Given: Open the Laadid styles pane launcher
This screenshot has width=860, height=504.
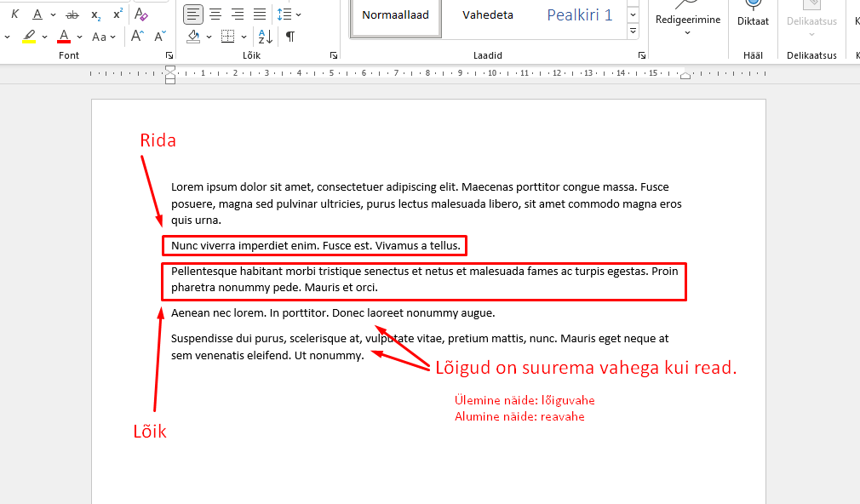Looking at the screenshot, I should pos(642,55).
